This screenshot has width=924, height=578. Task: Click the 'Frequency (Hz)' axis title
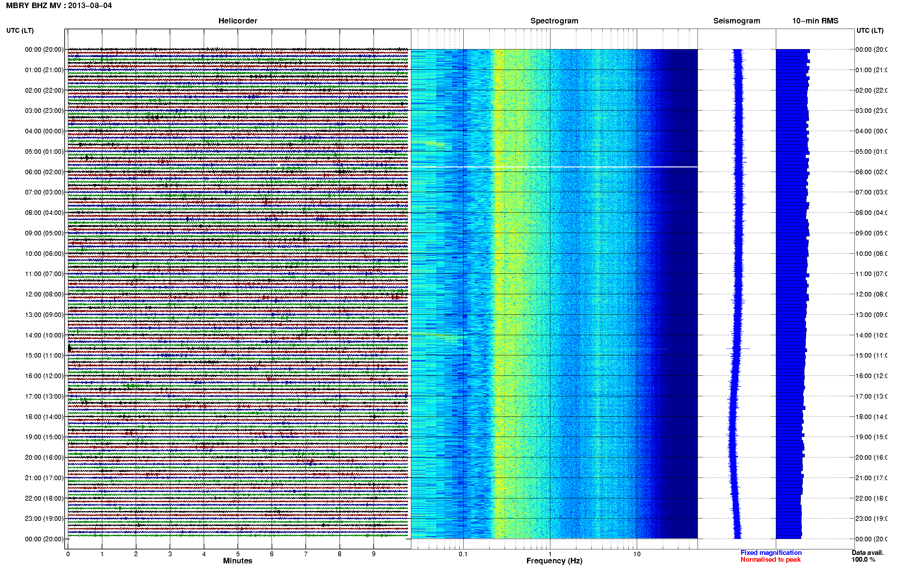pos(554,561)
